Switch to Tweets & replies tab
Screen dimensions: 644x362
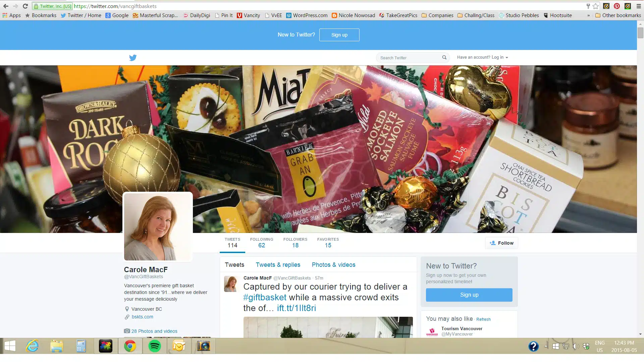click(278, 265)
